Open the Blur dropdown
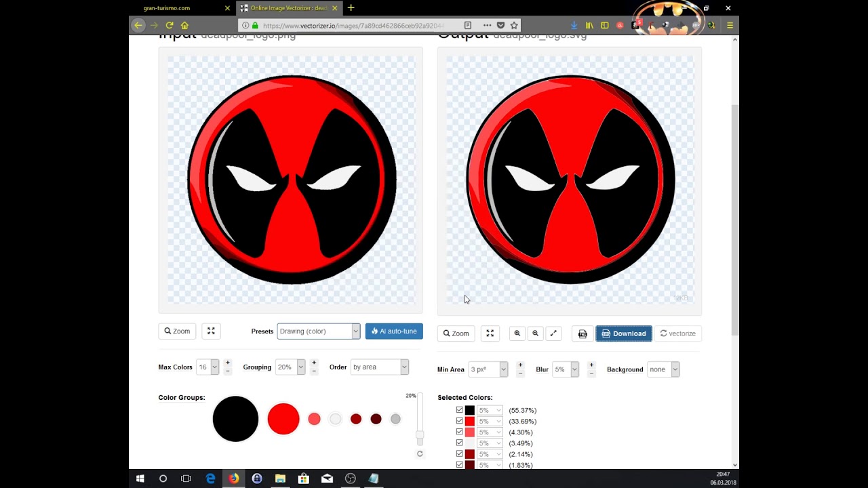 [x=566, y=369]
